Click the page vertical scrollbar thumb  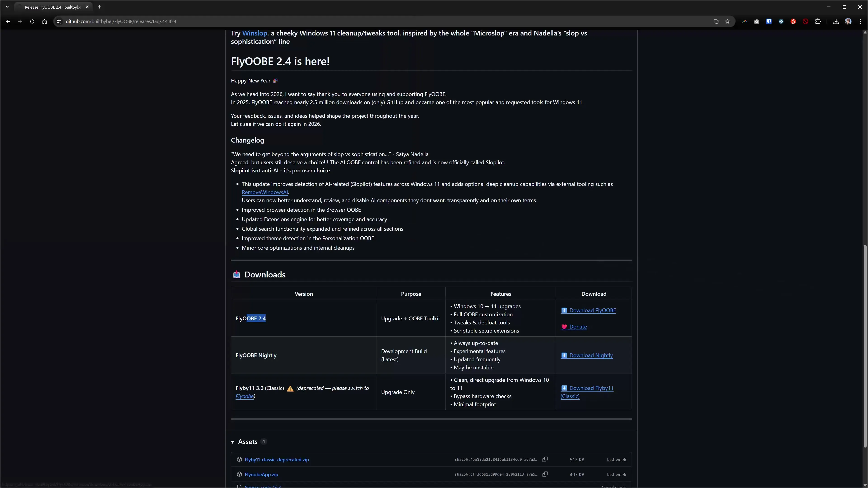865,346
